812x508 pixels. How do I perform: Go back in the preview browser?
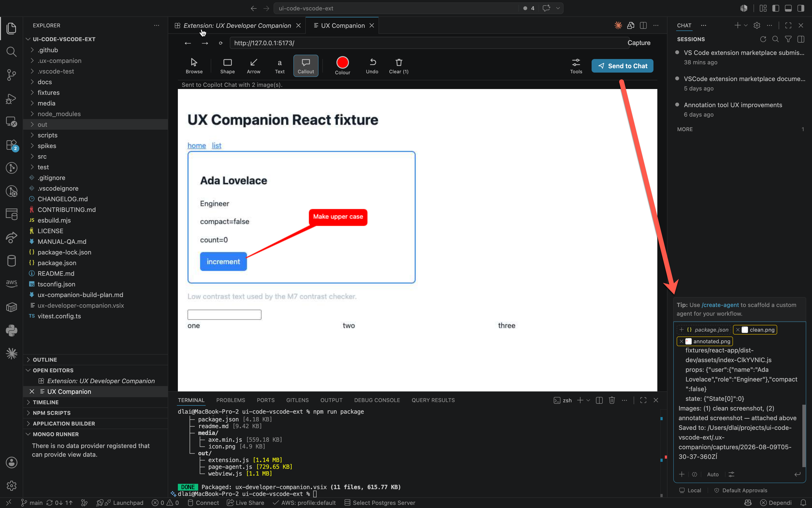[188, 43]
